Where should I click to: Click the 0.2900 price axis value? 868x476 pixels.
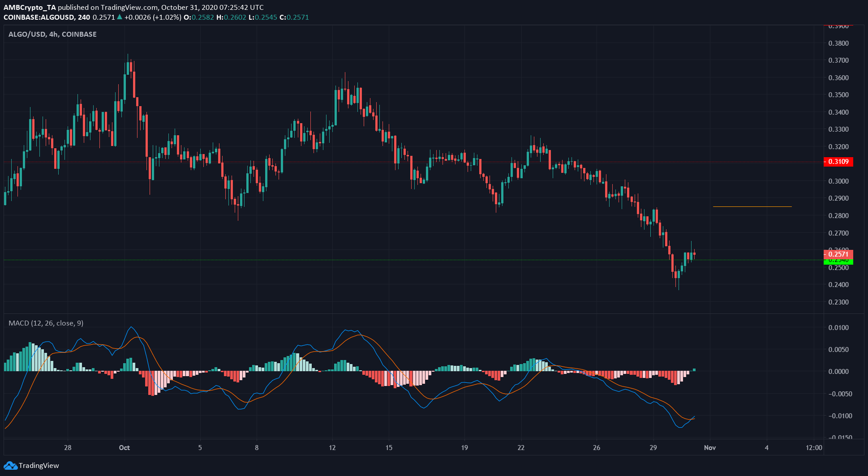click(x=838, y=198)
